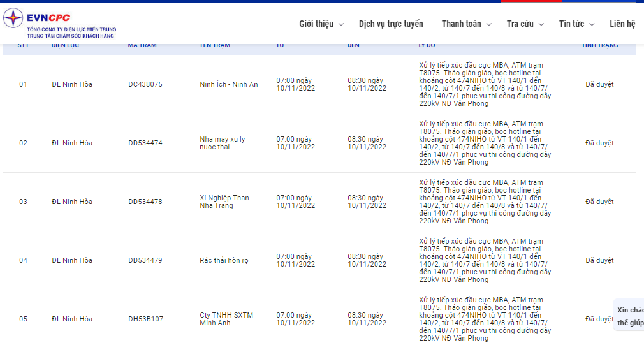644x345 pixels.
Task: Open the Xin chào chat widget
Action: click(x=629, y=316)
